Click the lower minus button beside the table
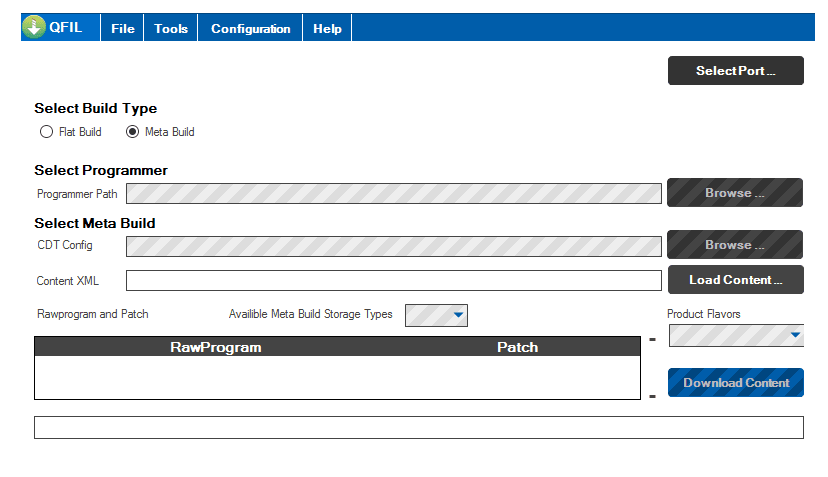 tap(653, 396)
